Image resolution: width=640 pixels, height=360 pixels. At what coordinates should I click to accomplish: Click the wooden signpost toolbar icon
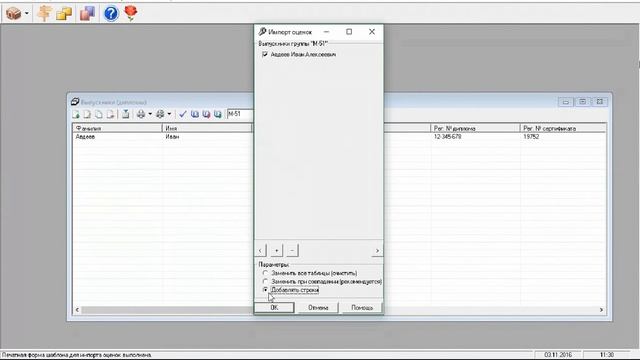point(44,13)
